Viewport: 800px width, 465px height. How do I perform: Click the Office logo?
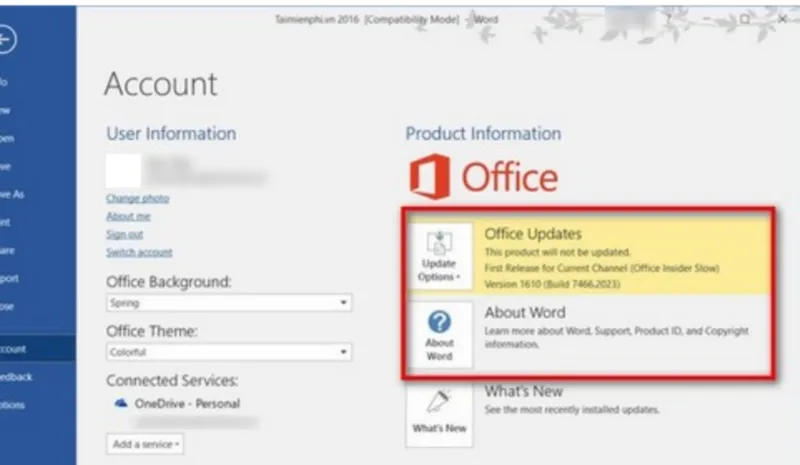483,177
